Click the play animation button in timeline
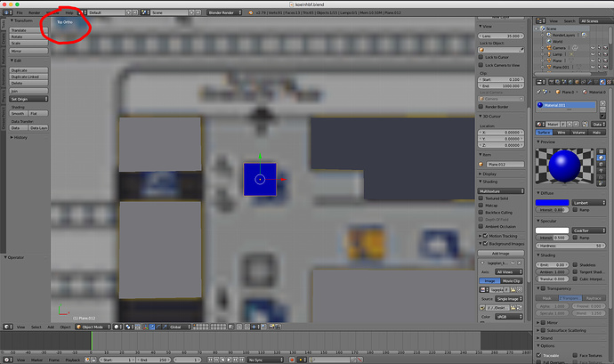Image resolution: width=614 pixels, height=364 pixels. 230,360
